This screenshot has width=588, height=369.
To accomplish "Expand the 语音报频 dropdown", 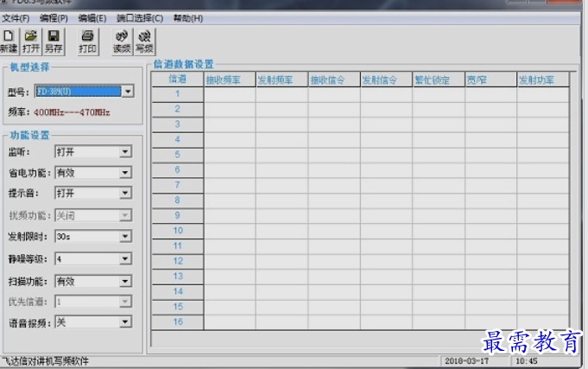I will 125,322.
